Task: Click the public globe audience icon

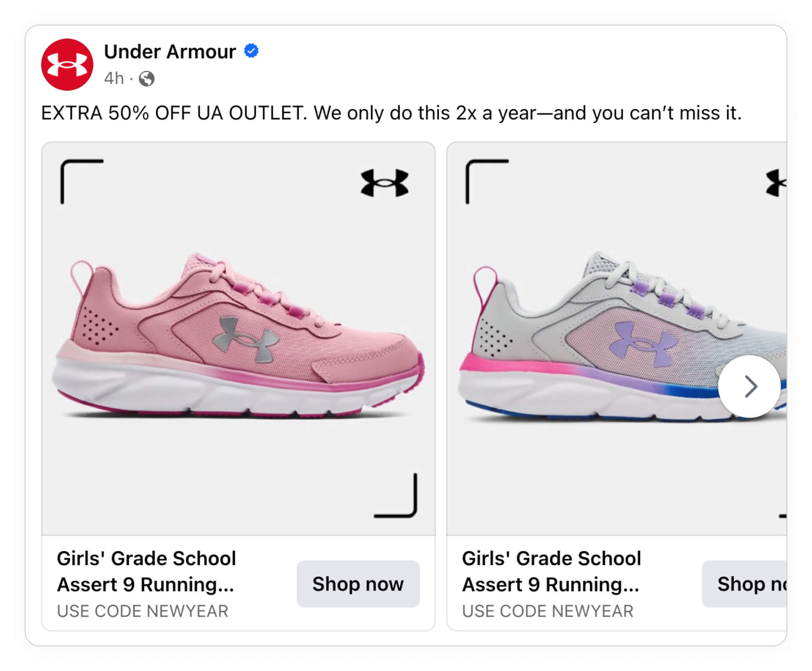Action: click(147, 79)
